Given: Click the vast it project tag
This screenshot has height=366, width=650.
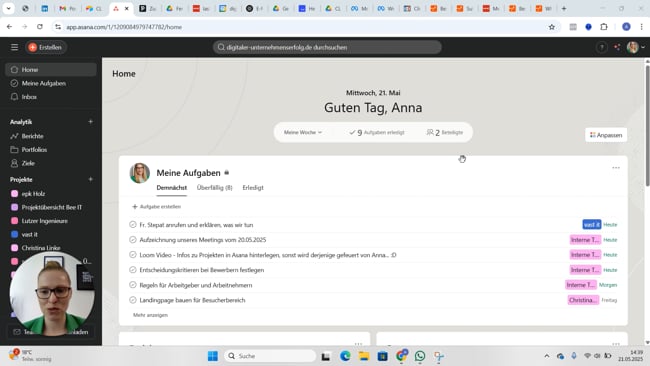Looking at the screenshot, I should tap(592, 225).
